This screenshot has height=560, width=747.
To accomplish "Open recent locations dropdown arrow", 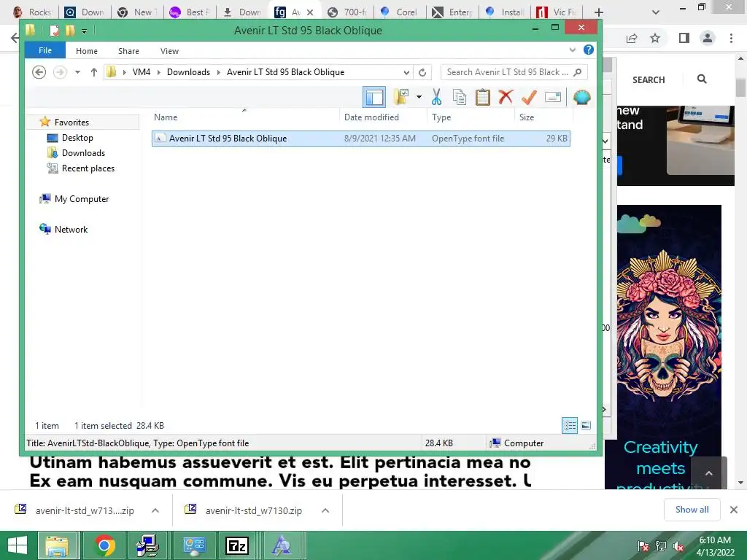I will 77,72.
